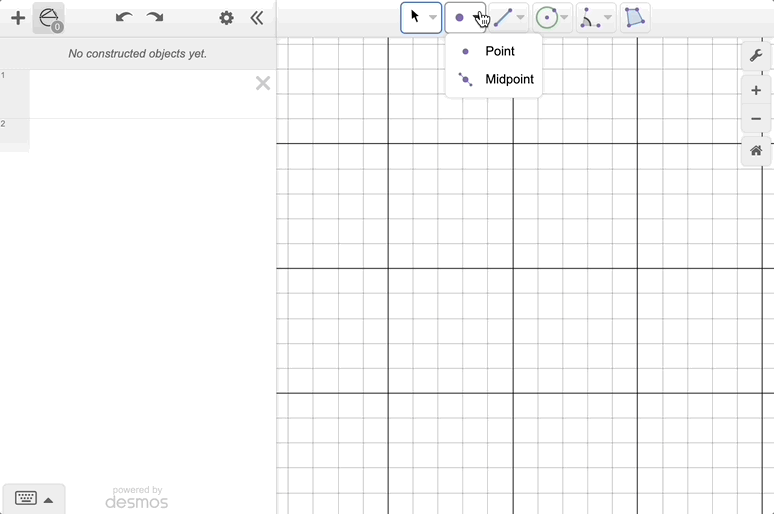Select the circle tool
The width and height of the screenshot is (774, 514).
click(546, 18)
